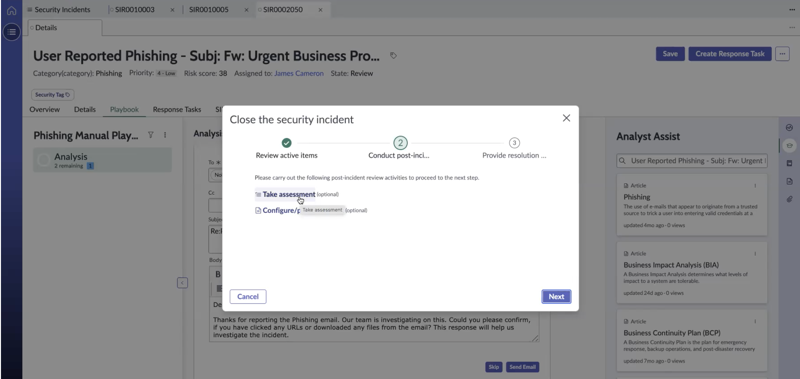Close the SIR0002050 tab with its X
Image resolution: width=800 pixels, height=379 pixels.
click(320, 10)
